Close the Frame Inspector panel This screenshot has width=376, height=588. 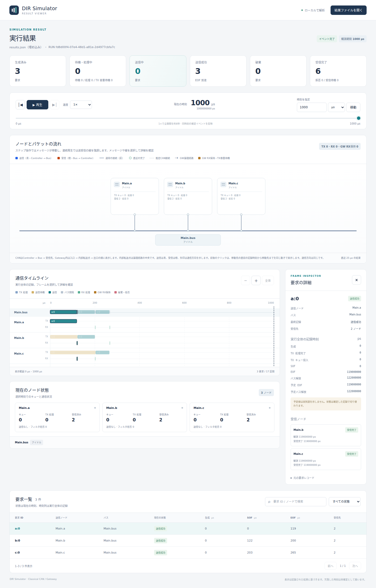click(356, 280)
